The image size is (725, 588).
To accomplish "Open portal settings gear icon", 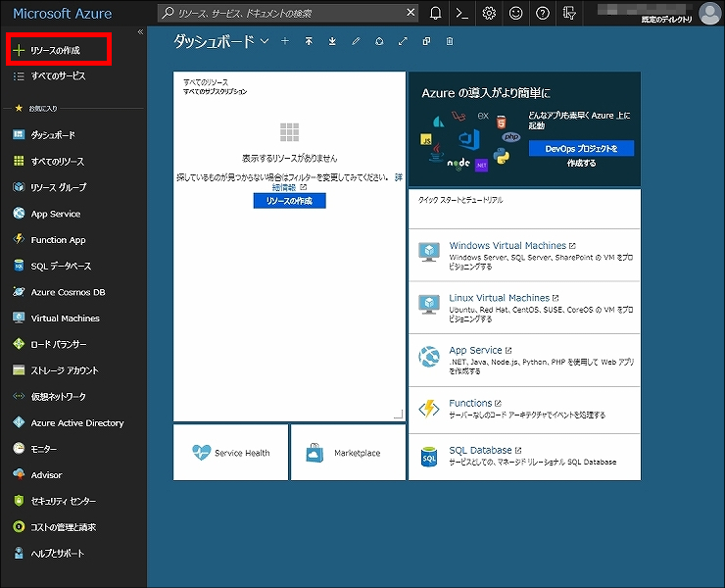I will pyautogui.click(x=489, y=13).
